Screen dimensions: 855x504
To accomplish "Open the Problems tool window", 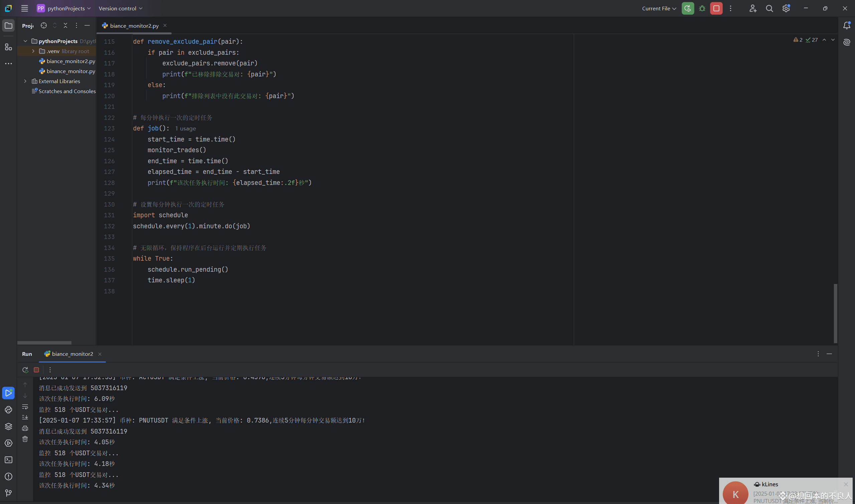I will 8,477.
